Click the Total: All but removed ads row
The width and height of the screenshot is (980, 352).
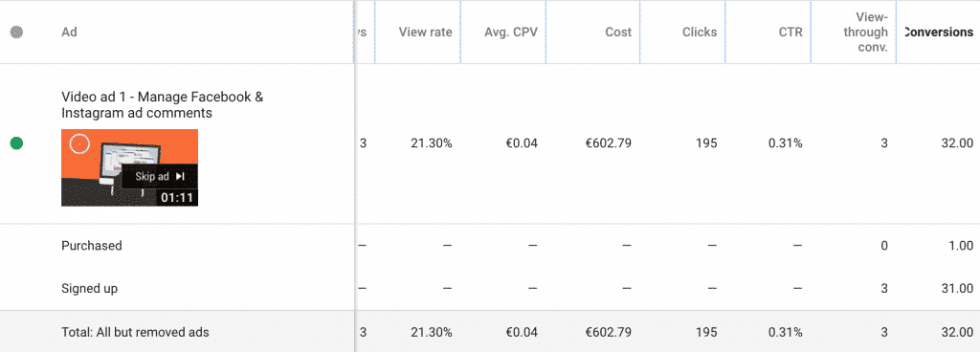[x=490, y=331]
